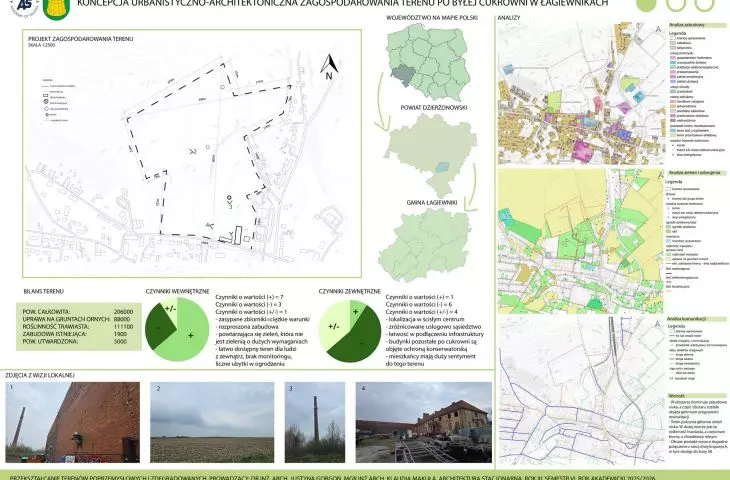The width and height of the screenshot is (730, 480).
Task: Click the 'UPRAWA NA GRUNTACH ORNYCH: 88000' row
Action: (78, 319)
